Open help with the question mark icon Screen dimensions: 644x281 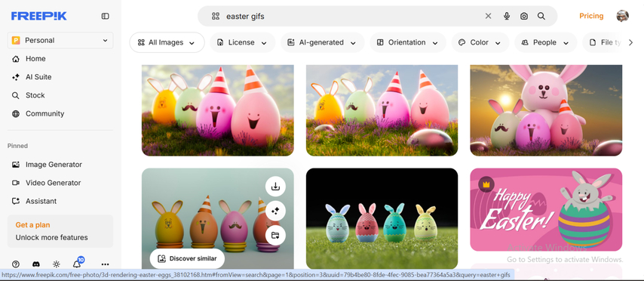[16, 264]
